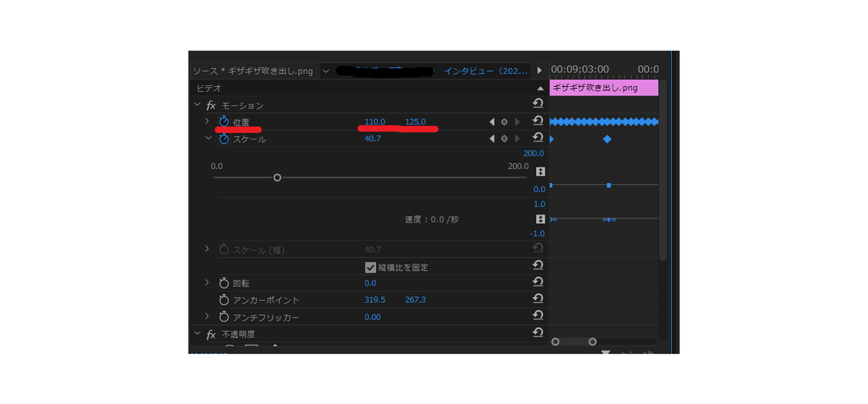Go to previous 位置 keyframe

[x=492, y=121]
